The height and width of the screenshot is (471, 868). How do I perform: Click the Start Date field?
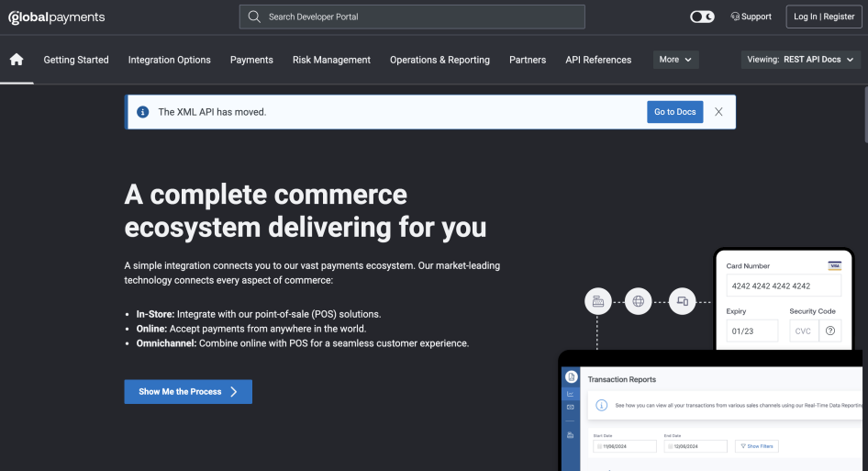pyautogui.click(x=625, y=446)
